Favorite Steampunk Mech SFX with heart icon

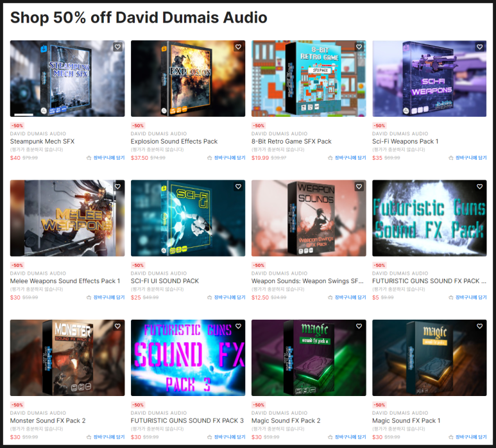(x=117, y=47)
